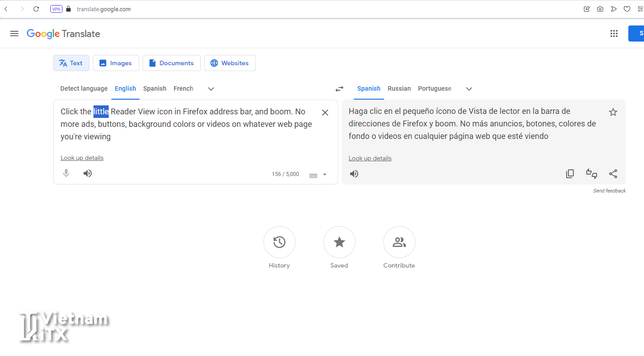Share the translation
This screenshot has width=644, height=356.
pyautogui.click(x=613, y=174)
